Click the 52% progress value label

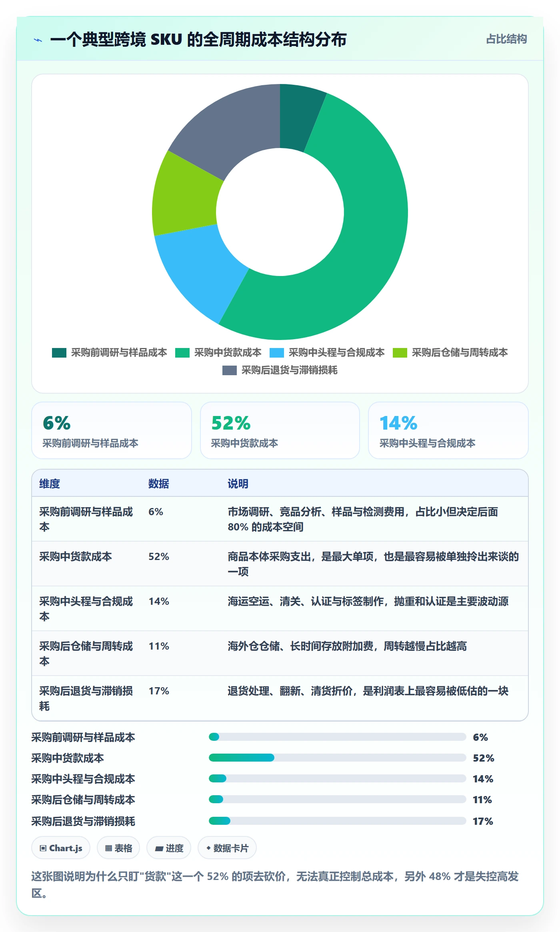point(484,758)
